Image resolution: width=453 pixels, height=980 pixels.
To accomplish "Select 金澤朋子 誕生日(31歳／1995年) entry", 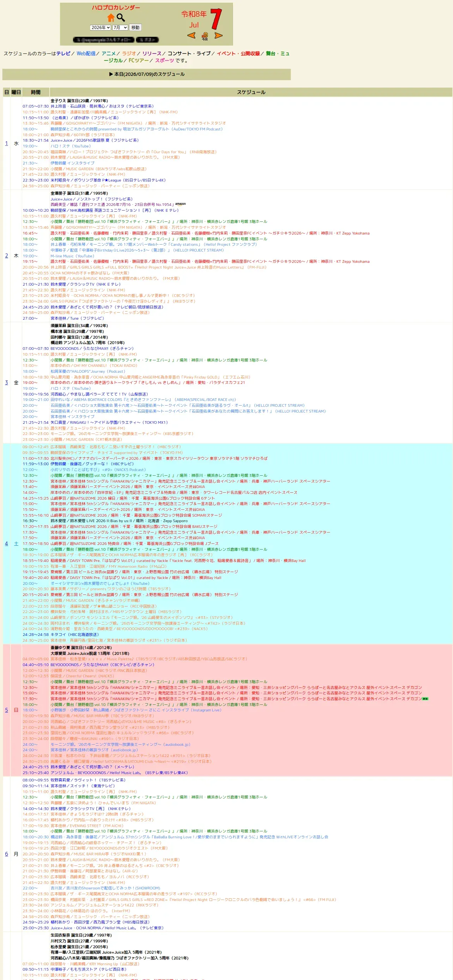I will pyautogui.click(x=79, y=194).
